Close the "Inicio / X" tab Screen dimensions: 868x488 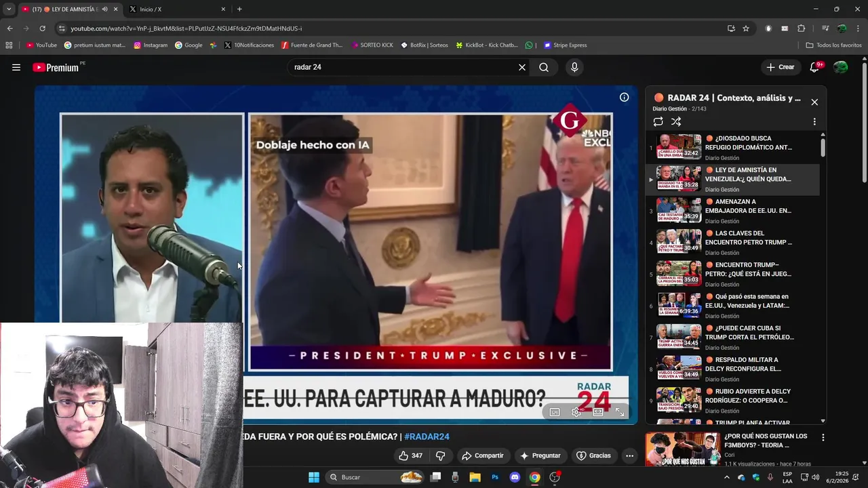(223, 9)
